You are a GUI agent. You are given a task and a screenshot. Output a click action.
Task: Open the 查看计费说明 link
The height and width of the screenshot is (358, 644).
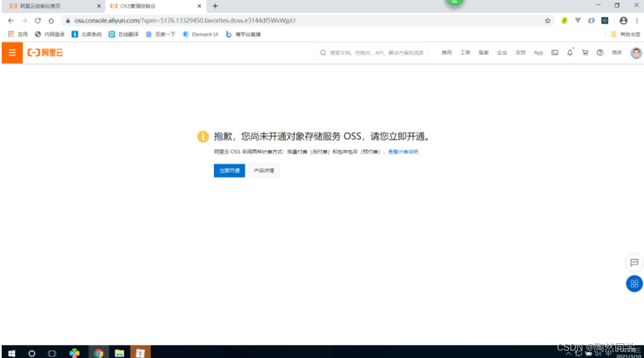(403, 152)
